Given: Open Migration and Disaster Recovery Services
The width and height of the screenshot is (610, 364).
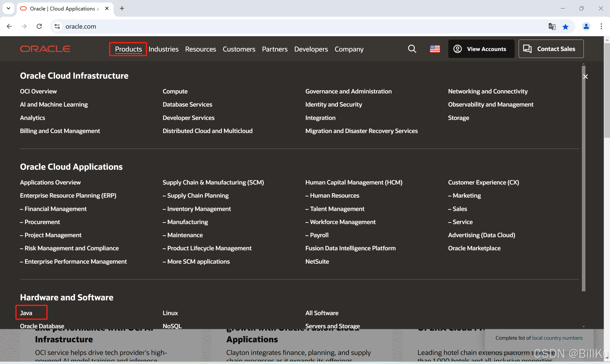Looking at the screenshot, I should pos(362,131).
